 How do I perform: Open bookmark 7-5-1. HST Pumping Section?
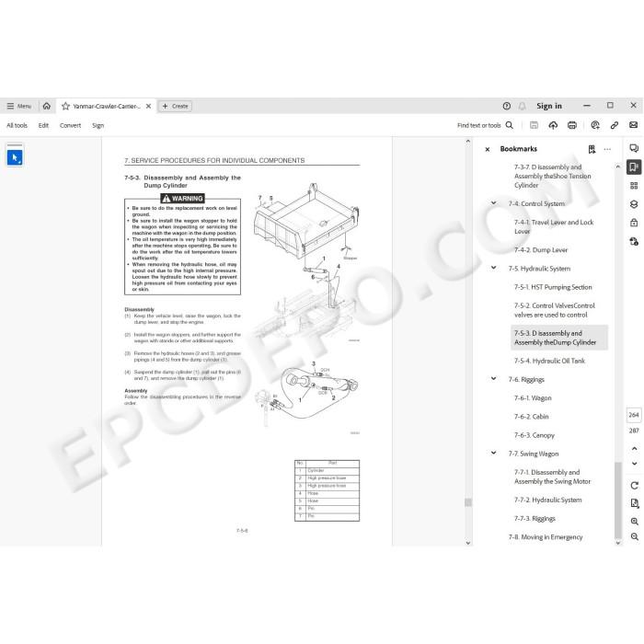point(553,287)
